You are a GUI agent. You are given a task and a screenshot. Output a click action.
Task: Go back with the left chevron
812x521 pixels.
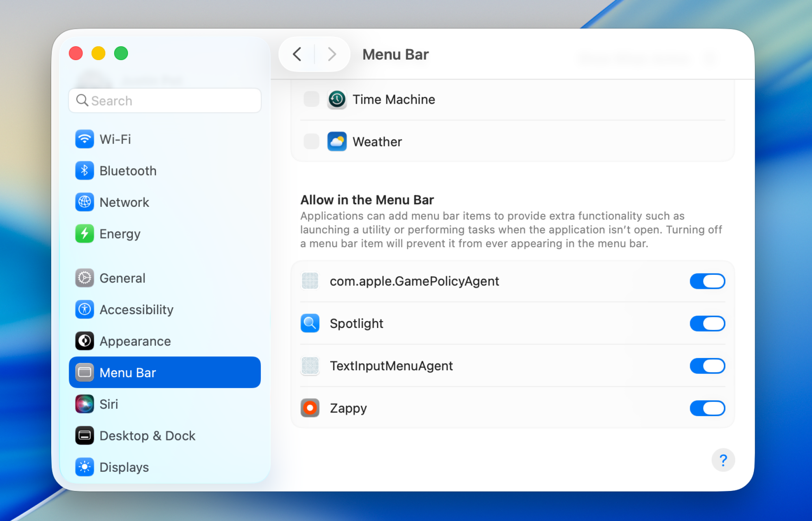tap(297, 54)
